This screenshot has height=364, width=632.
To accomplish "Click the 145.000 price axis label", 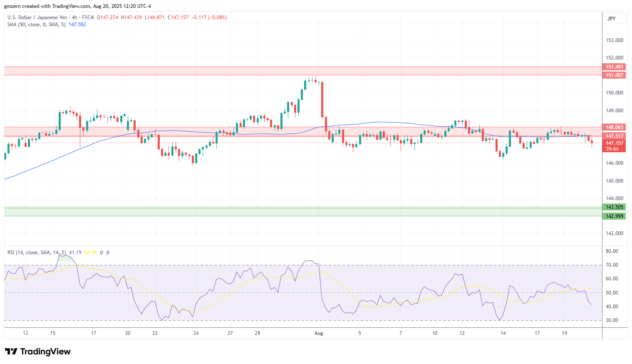I will [x=615, y=181].
